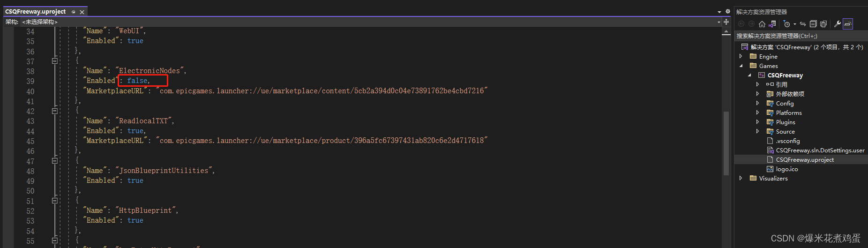This screenshot has width=868, height=248.
Task: Expand the Platforms folder
Action: [758, 113]
